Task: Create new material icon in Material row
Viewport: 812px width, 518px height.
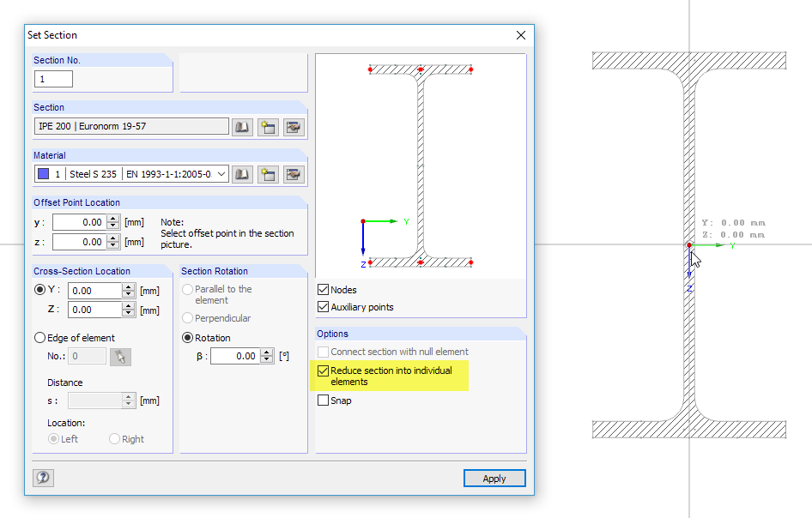Action: point(268,174)
